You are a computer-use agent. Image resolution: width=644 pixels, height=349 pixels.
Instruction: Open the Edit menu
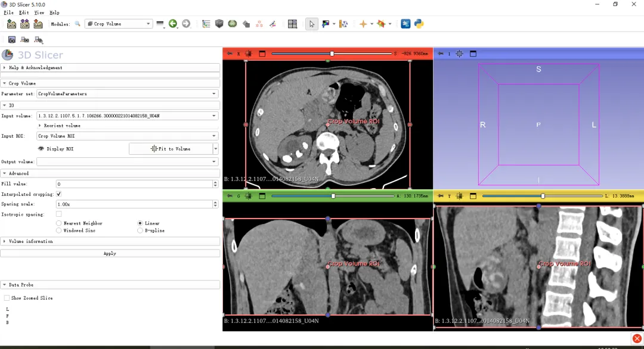pyautogui.click(x=24, y=13)
